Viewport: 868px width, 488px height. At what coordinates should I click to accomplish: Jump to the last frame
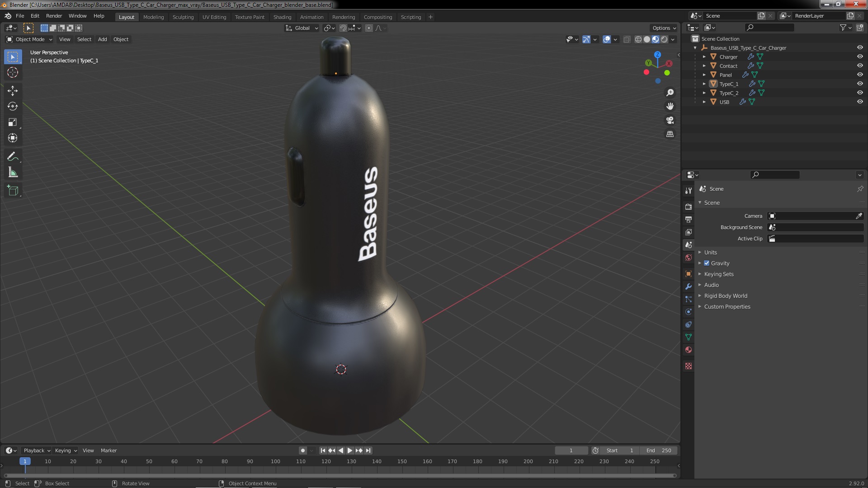pos(368,450)
